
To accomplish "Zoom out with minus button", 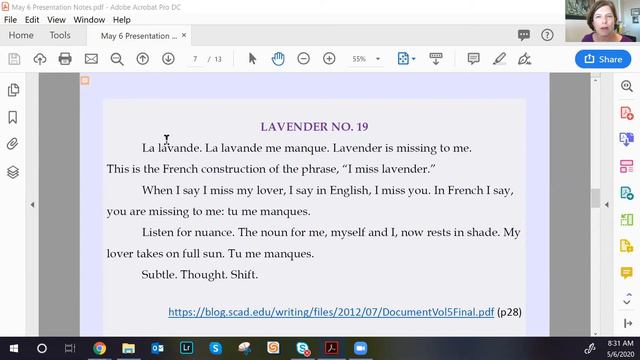I will 303,59.
